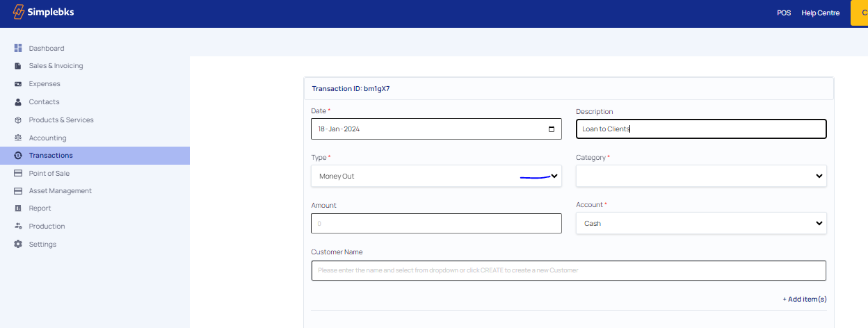Open POS link in top bar

click(784, 13)
